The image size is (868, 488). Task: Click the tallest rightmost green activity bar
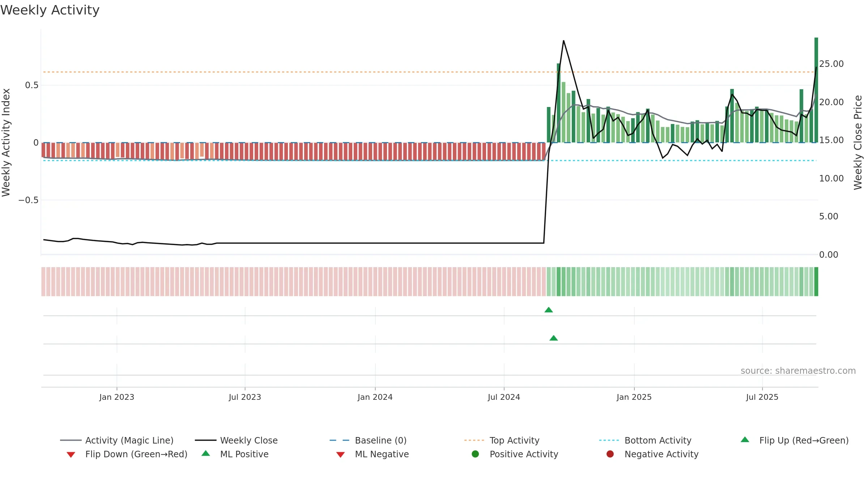tap(816, 90)
